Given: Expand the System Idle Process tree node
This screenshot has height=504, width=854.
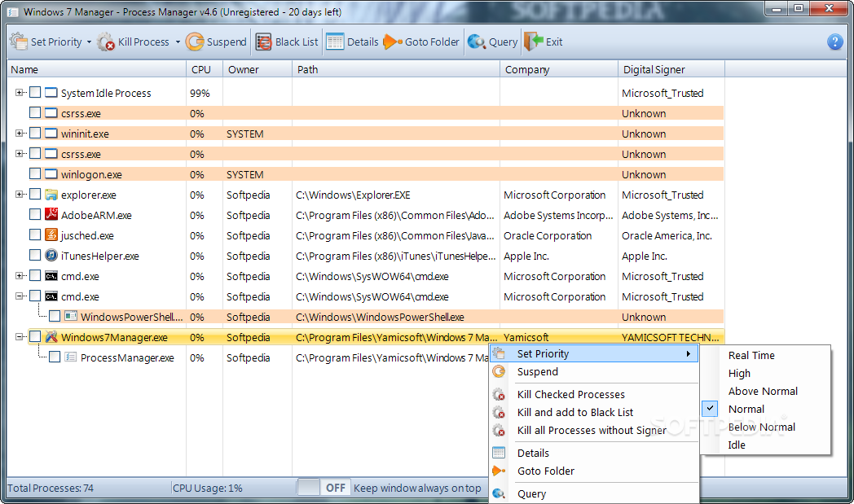Looking at the screenshot, I should point(19,93).
